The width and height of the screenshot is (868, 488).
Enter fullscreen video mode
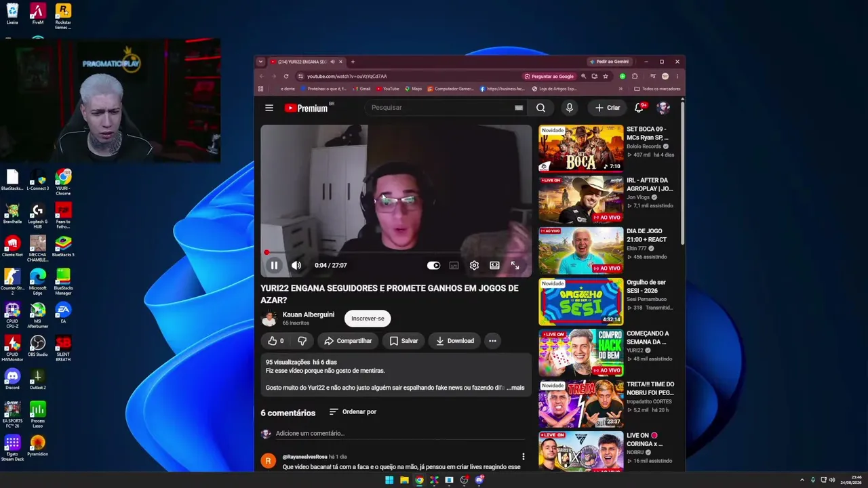(x=515, y=265)
